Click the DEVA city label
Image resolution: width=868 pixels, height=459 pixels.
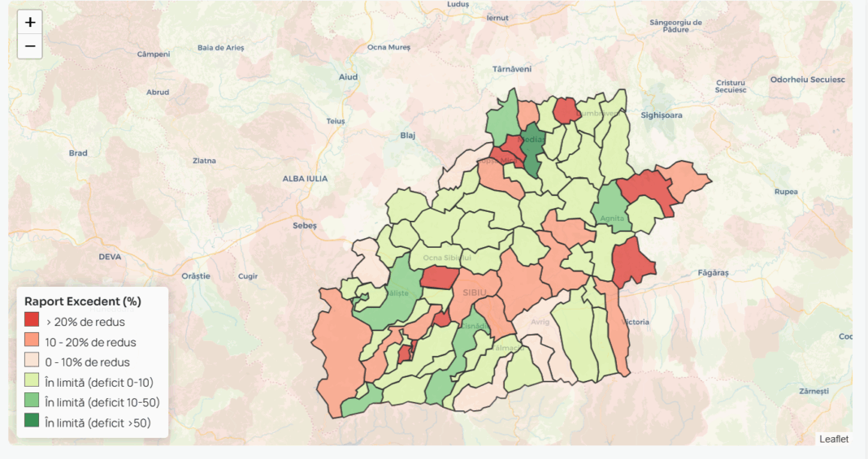[x=110, y=256]
